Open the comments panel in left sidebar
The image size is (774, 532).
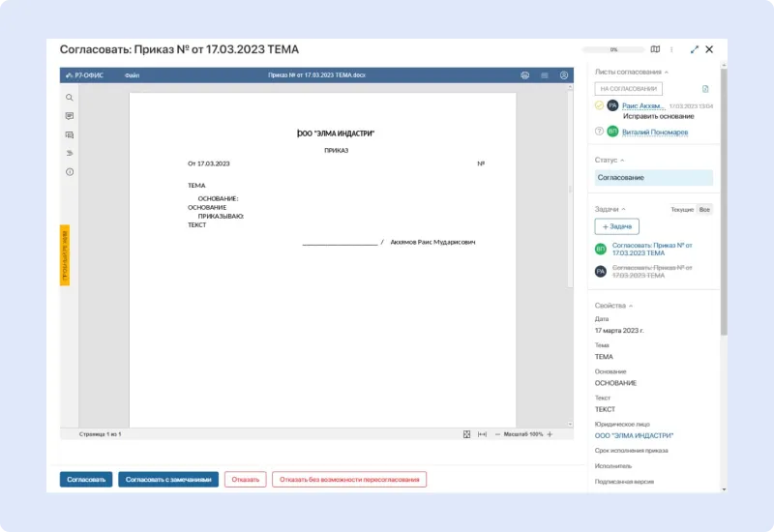[x=70, y=116]
